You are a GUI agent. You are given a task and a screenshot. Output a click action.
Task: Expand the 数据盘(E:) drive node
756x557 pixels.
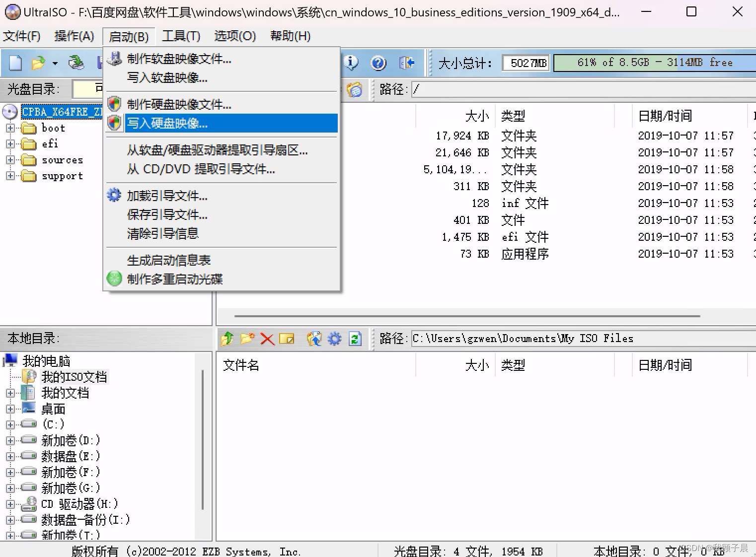coord(10,456)
